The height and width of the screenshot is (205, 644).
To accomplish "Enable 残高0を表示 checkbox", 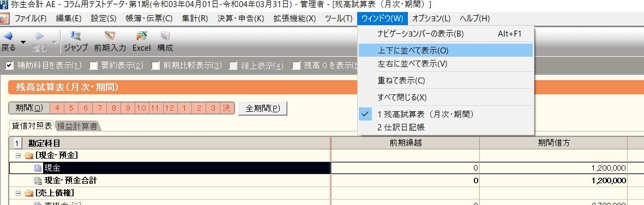I will pyautogui.click(x=296, y=65).
